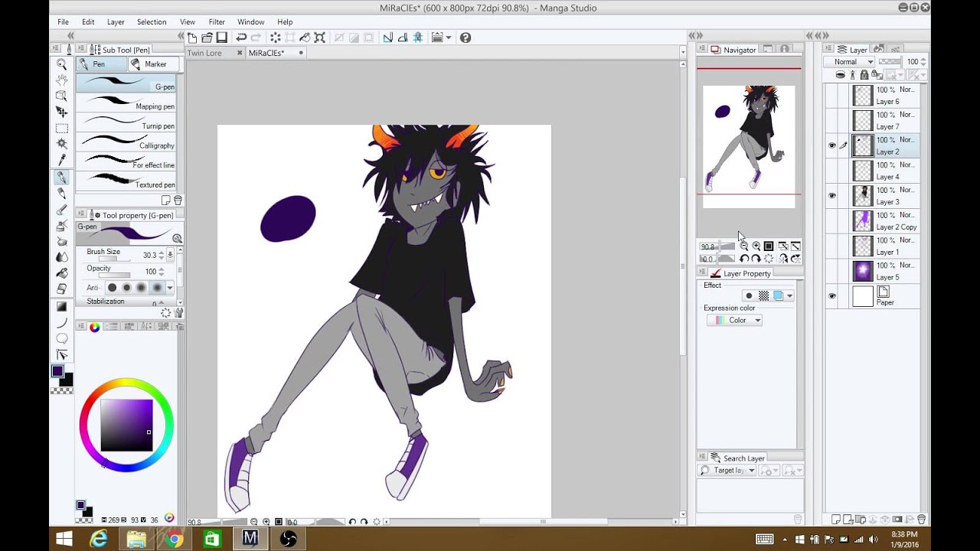Screen dimensions: 980x551
Task: Show Layer 1 via its visibility box
Action: 832,246
